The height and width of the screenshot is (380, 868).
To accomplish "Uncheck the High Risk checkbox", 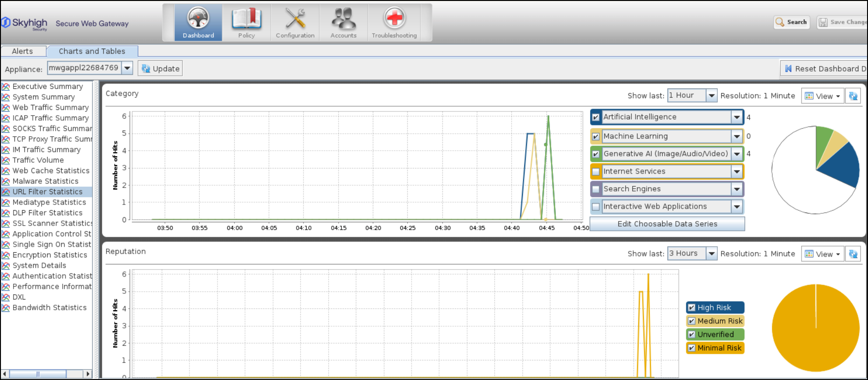I will click(692, 307).
